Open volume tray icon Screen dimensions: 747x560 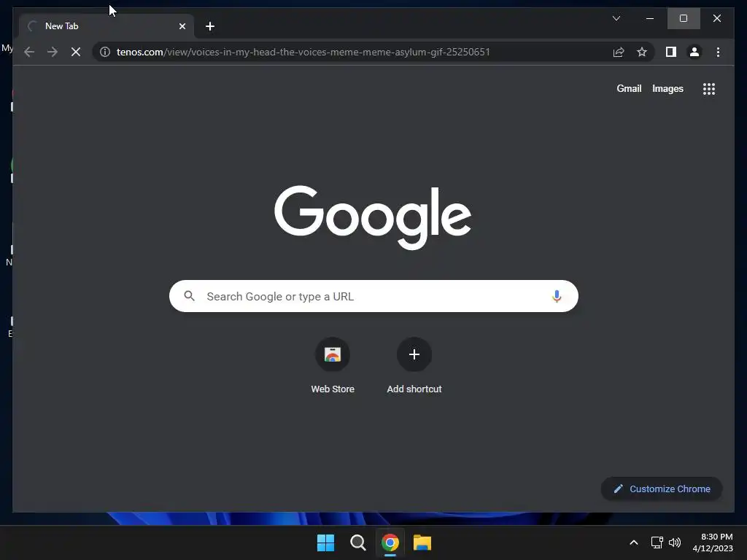[675, 542]
